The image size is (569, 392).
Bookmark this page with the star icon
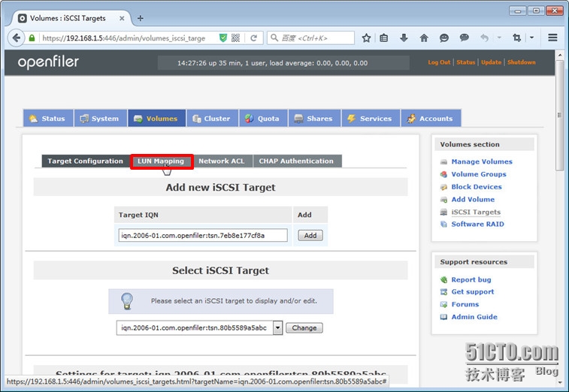point(366,38)
